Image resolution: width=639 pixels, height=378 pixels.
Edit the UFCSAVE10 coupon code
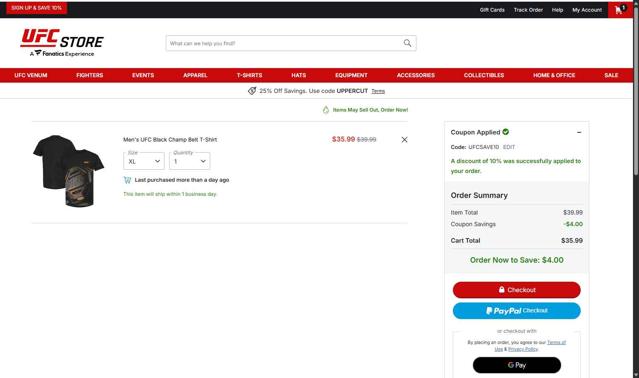(509, 147)
